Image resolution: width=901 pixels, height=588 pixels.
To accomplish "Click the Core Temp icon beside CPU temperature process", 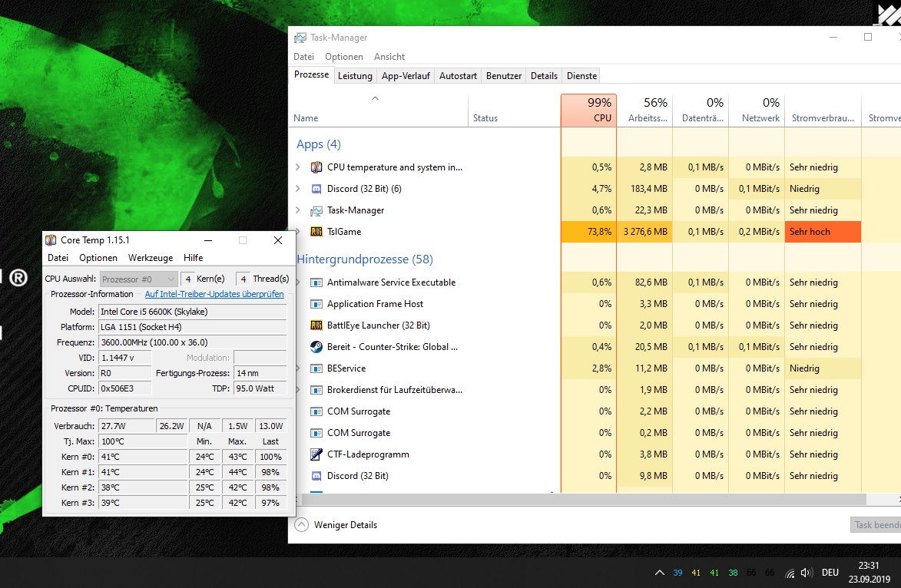I will pos(316,167).
